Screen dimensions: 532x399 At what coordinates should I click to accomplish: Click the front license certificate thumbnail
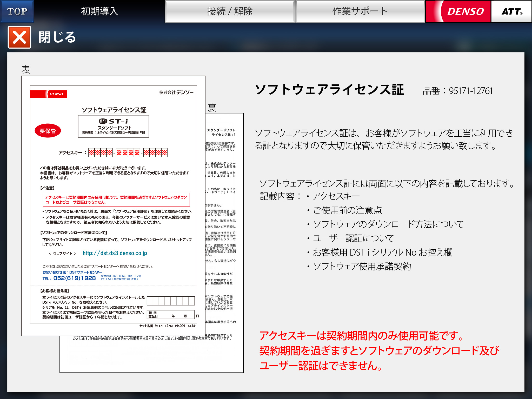(113, 206)
